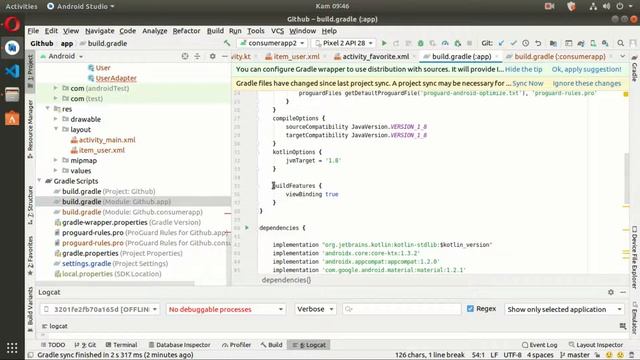Click the master Git branch in status bar

tap(575, 355)
